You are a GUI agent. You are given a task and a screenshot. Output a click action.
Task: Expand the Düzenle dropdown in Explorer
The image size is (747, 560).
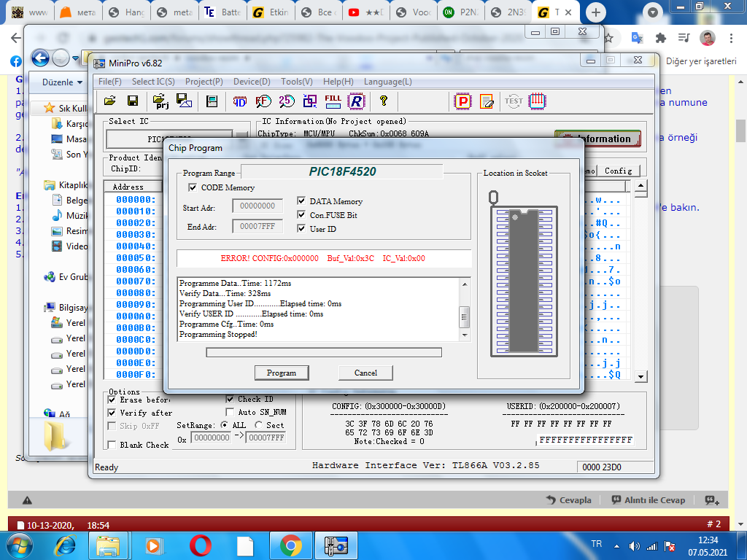click(x=61, y=82)
